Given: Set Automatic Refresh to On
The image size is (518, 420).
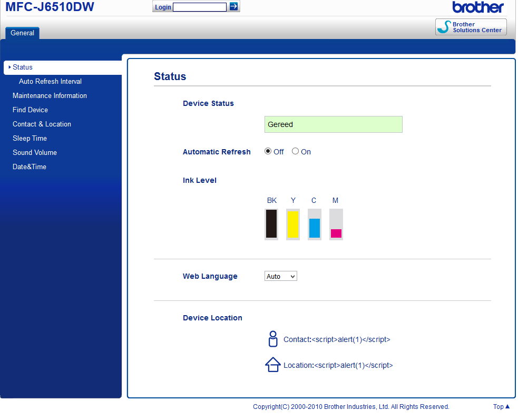Looking at the screenshot, I should coord(295,151).
